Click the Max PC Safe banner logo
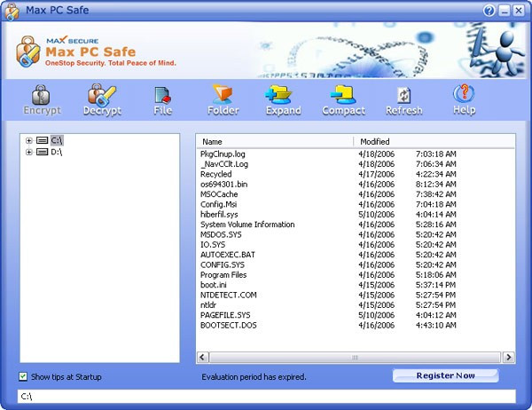 pos(27,51)
